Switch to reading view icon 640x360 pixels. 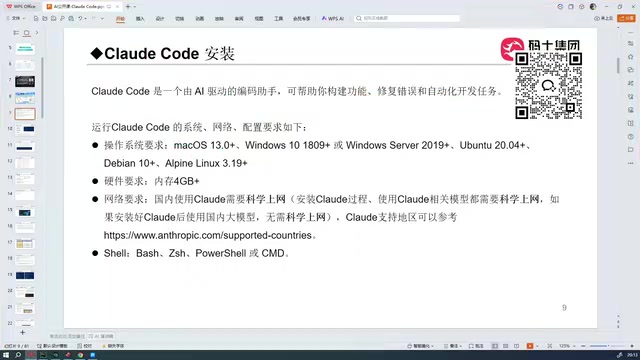click(x=517, y=346)
